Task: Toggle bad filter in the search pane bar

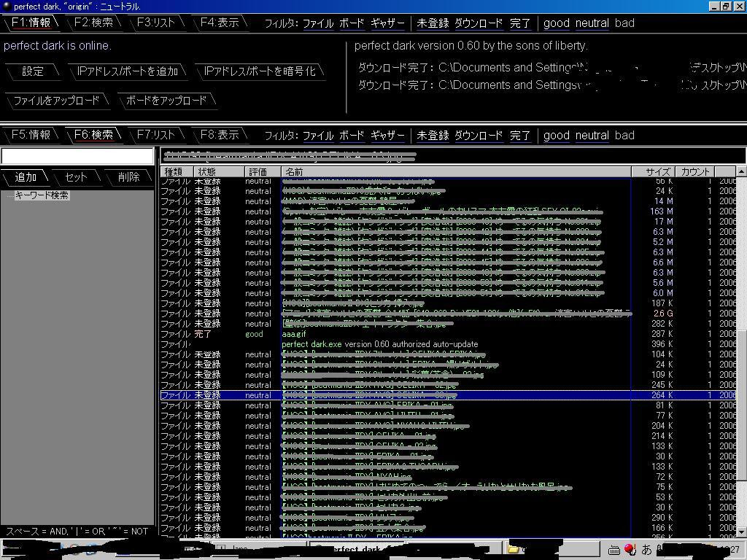Action: (624, 136)
